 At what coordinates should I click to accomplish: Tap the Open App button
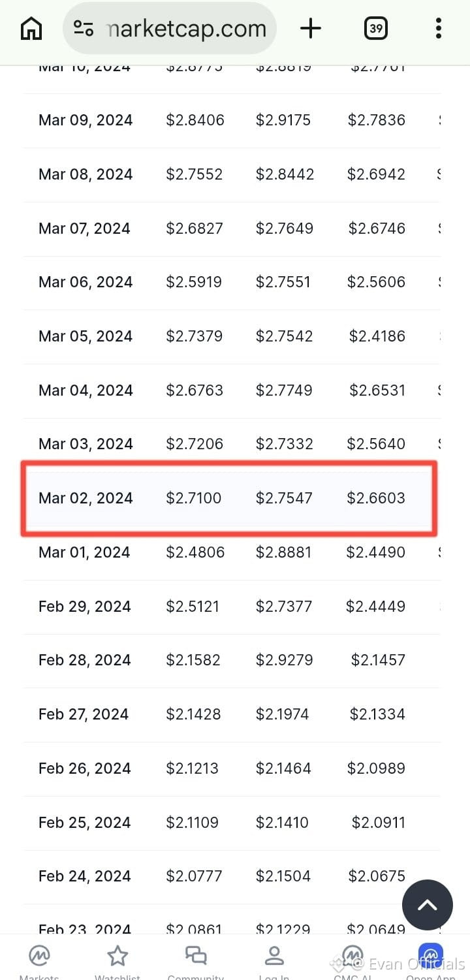431,961
